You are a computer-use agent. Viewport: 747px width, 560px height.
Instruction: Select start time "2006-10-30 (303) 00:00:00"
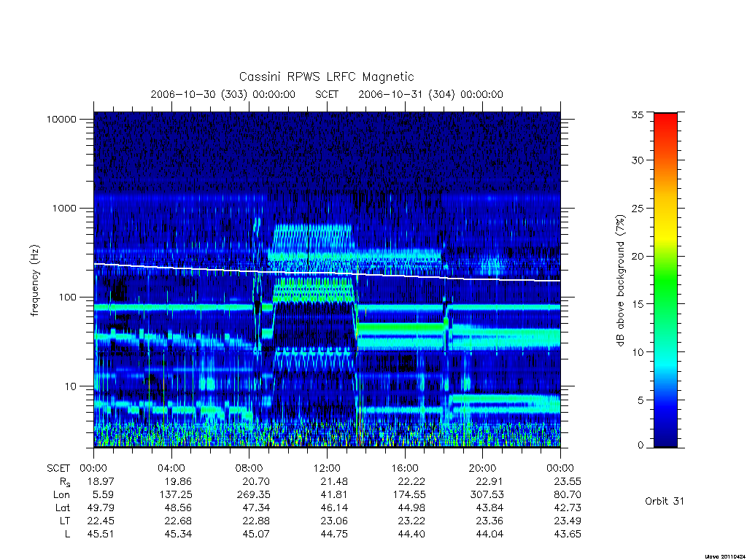click(x=223, y=94)
